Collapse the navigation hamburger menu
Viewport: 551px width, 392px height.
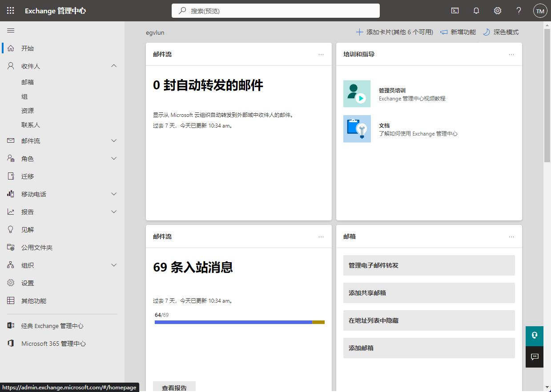(x=11, y=31)
